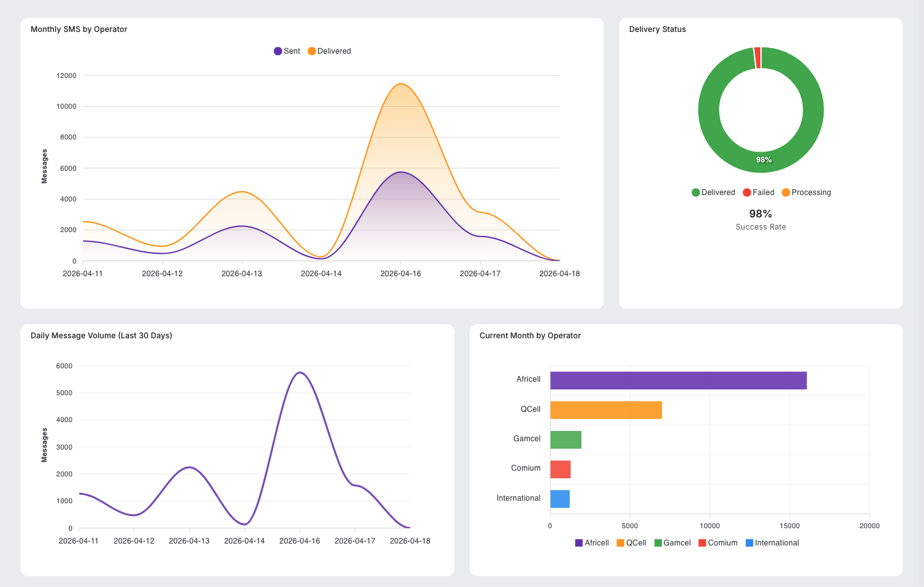Click the Current Month by Operator title
Viewport: 924px width, 587px height.
coord(530,336)
